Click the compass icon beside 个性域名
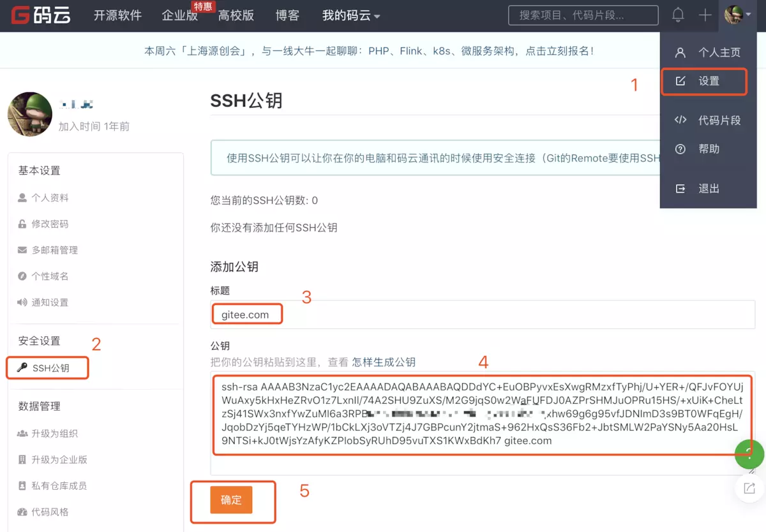 pos(22,276)
